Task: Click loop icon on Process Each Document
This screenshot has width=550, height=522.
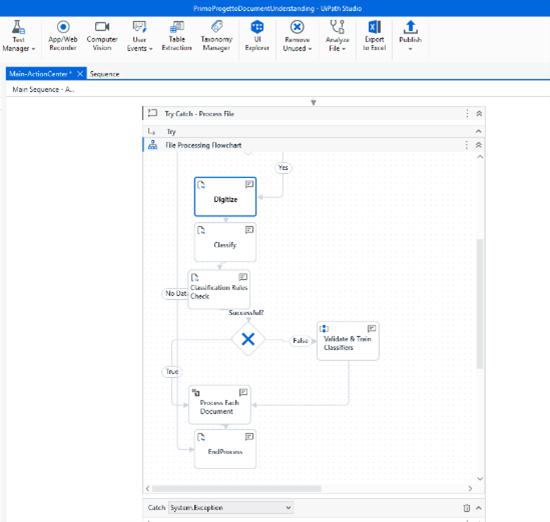Action: point(196,393)
